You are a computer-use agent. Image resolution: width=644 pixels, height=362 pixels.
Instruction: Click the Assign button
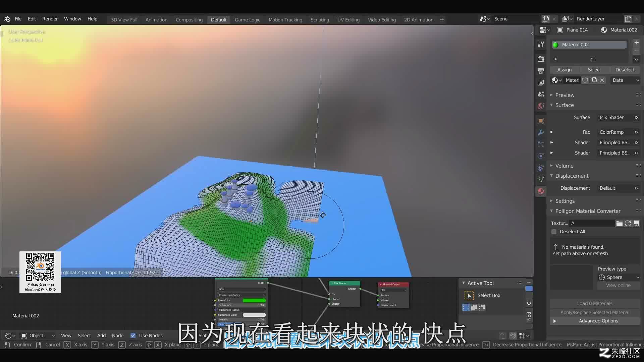coord(565,70)
